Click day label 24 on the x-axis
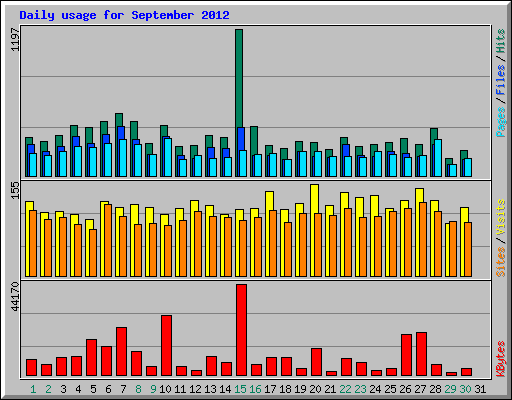512x400 pixels. pos(375,389)
